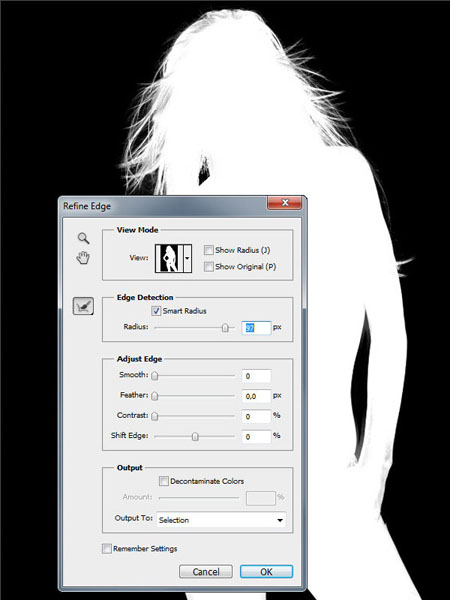Enable the Show Radius (J) checkbox
The width and height of the screenshot is (450, 600).
(209, 250)
